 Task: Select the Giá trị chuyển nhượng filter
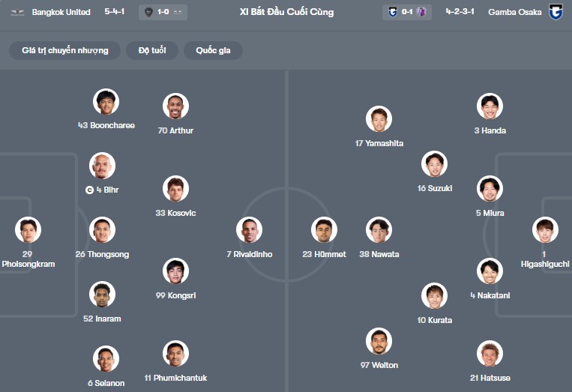[65, 50]
